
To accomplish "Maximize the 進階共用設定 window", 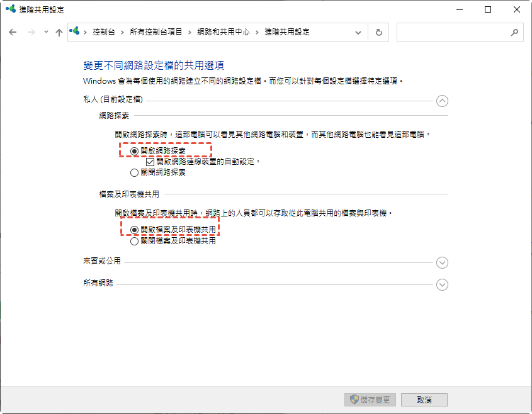I will pos(488,9).
